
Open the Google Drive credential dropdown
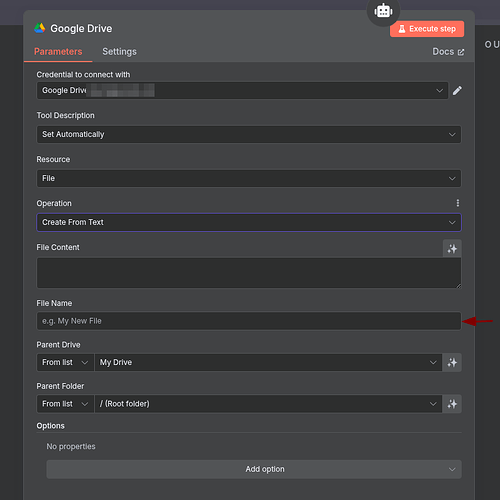[242, 90]
